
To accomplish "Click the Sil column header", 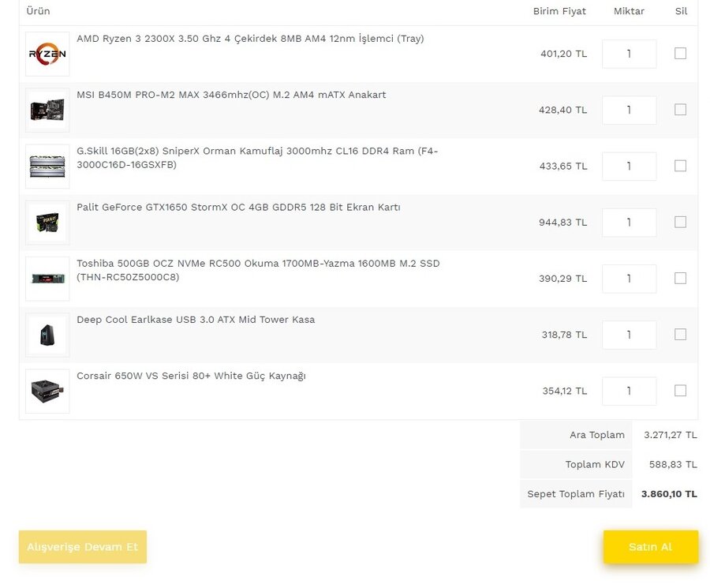I will pyautogui.click(x=681, y=11).
